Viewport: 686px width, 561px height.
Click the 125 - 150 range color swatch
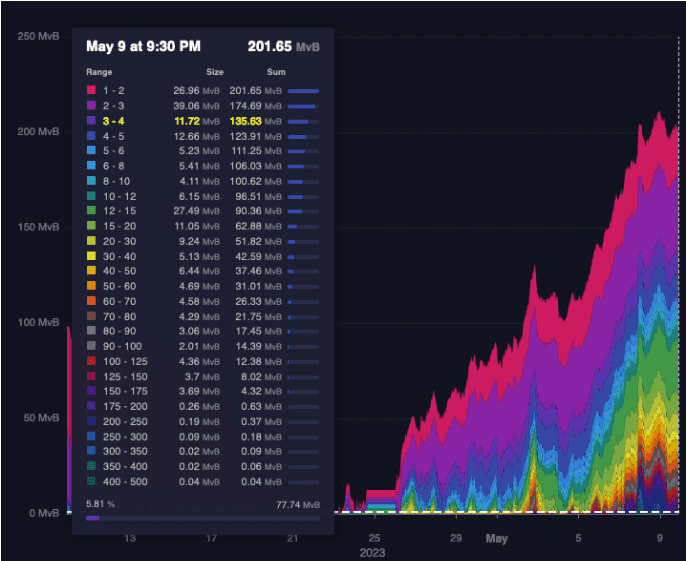tap(91, 376)
